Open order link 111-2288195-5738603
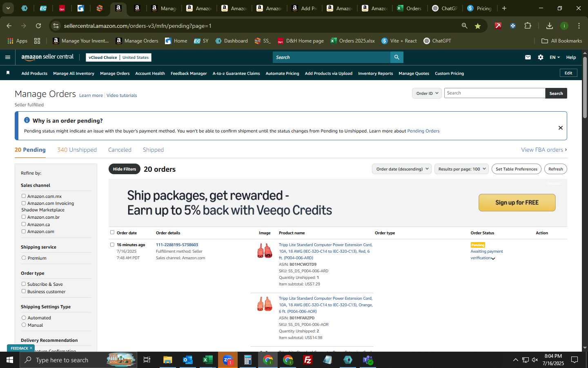The height and width of the screenshot is (368, 588). tap(177, 245)
